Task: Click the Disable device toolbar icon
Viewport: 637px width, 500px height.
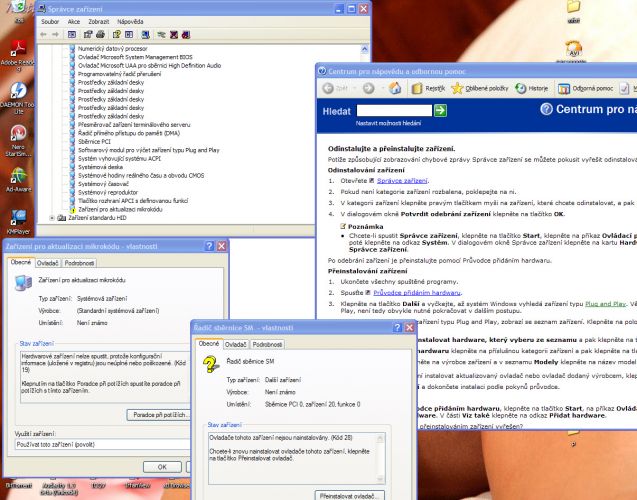Action: coord(174,35)
